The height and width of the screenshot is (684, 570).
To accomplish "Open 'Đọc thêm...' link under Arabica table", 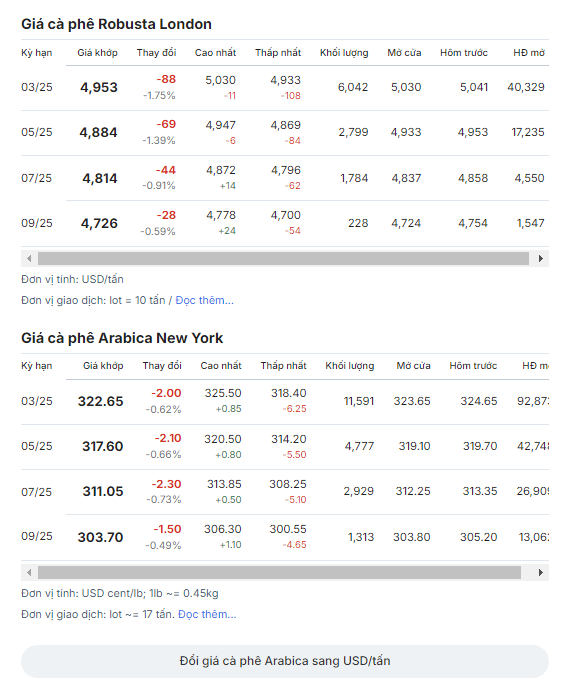I will pyautogui.click(x=207, y=614).
